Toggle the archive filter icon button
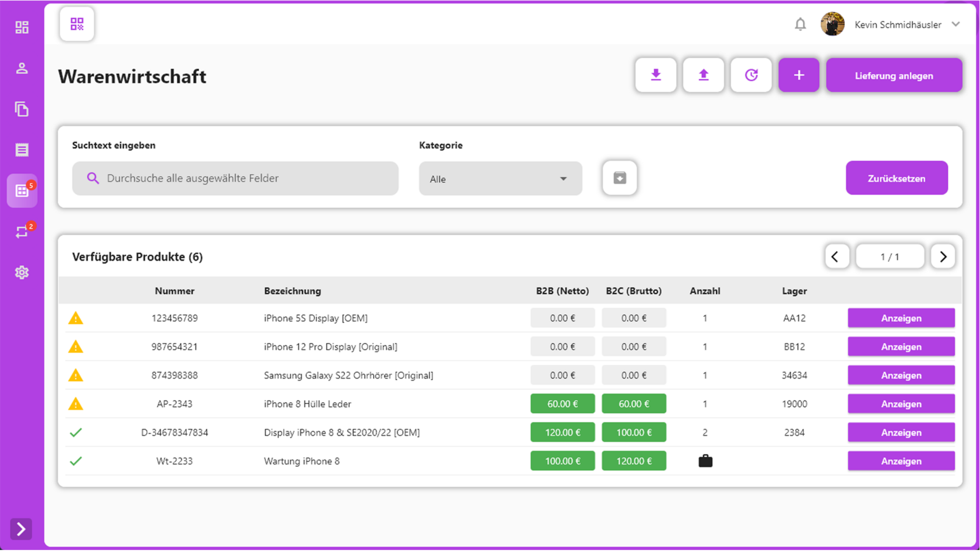980x551 pixels. 620,178
